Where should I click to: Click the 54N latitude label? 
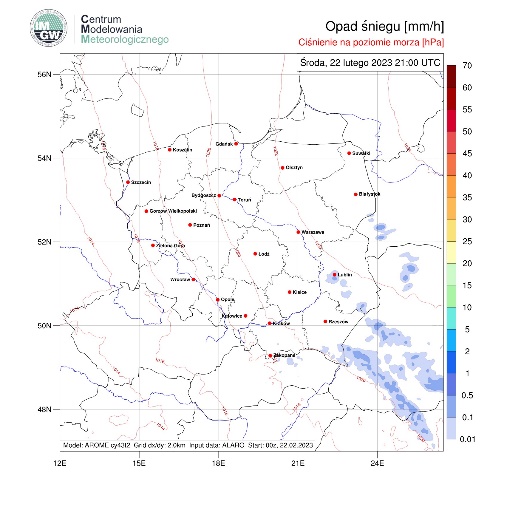tap(44, 158)
